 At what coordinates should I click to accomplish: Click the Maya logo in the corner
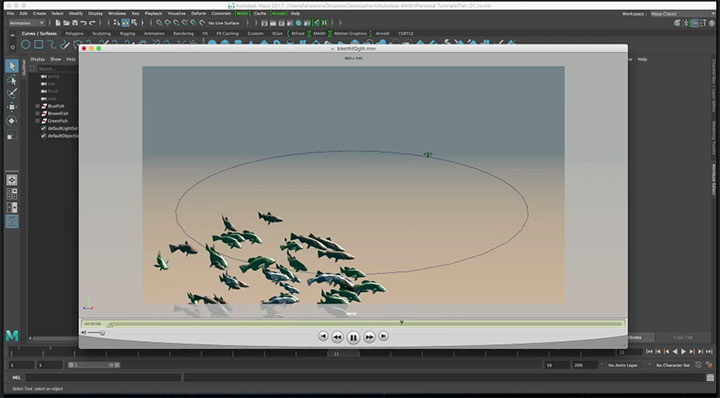12,336
